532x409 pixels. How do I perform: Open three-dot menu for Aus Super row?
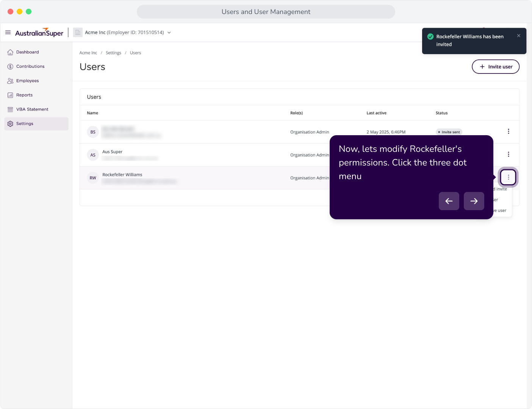(x=509, y=154)
